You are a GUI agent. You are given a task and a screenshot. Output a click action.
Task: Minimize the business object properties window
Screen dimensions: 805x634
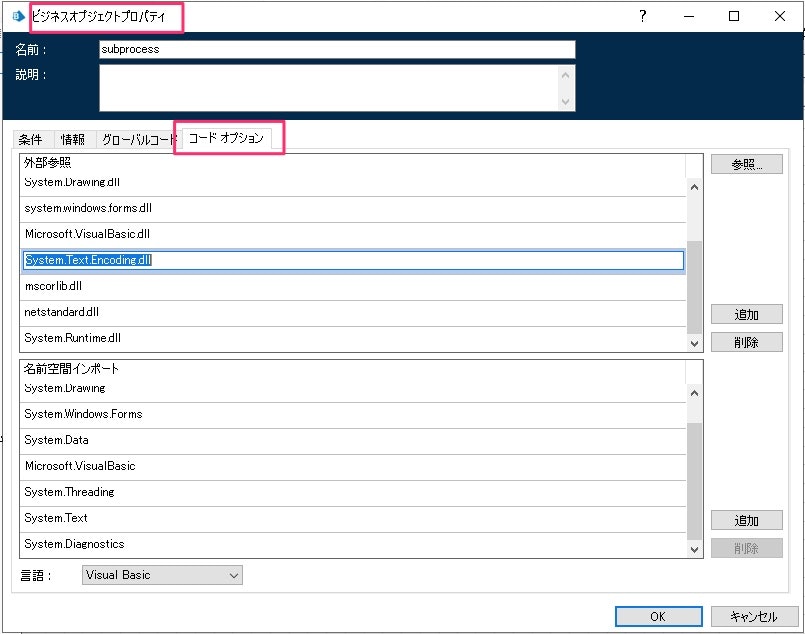[688, 16]
